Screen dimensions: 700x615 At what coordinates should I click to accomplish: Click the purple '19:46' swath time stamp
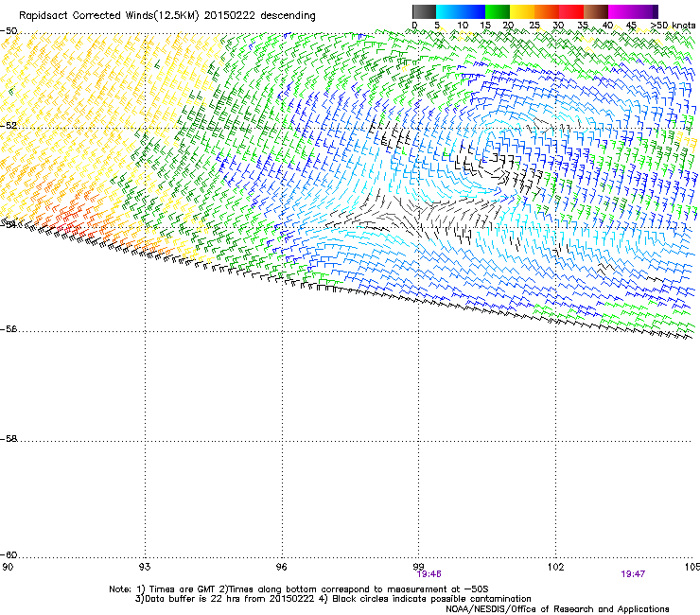coord(429,574)
